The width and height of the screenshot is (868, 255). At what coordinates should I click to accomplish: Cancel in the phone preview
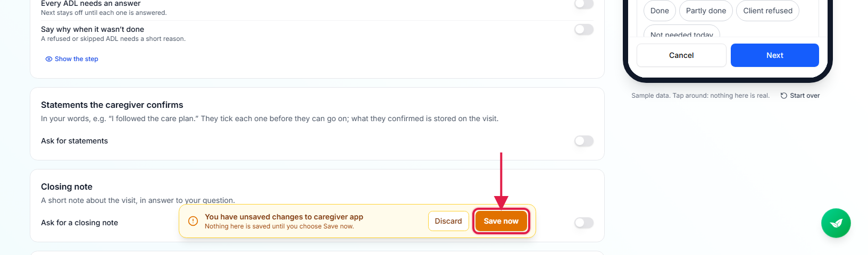pos(681,55)
